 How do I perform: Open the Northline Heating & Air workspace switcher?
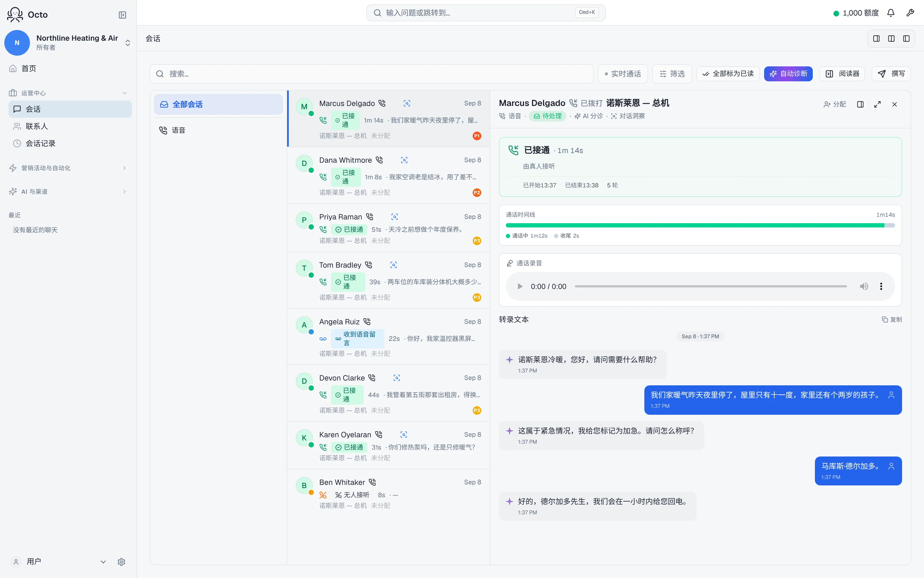[68, 43]
